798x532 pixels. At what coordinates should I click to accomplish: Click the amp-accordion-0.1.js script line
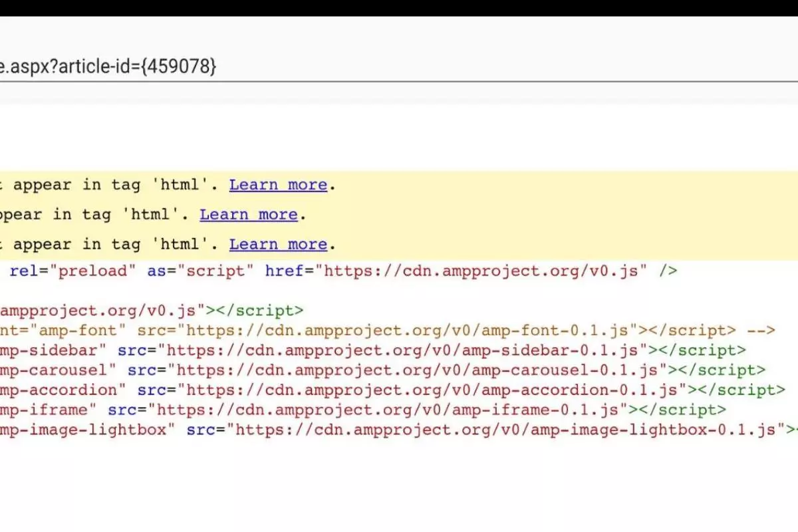[x=393, y=390]
